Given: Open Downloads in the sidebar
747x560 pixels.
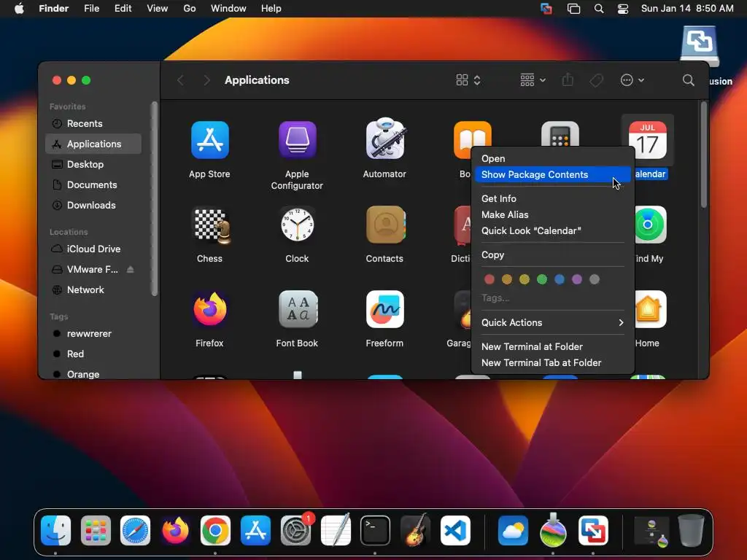Looking at the screenshot, I should 93,205.
